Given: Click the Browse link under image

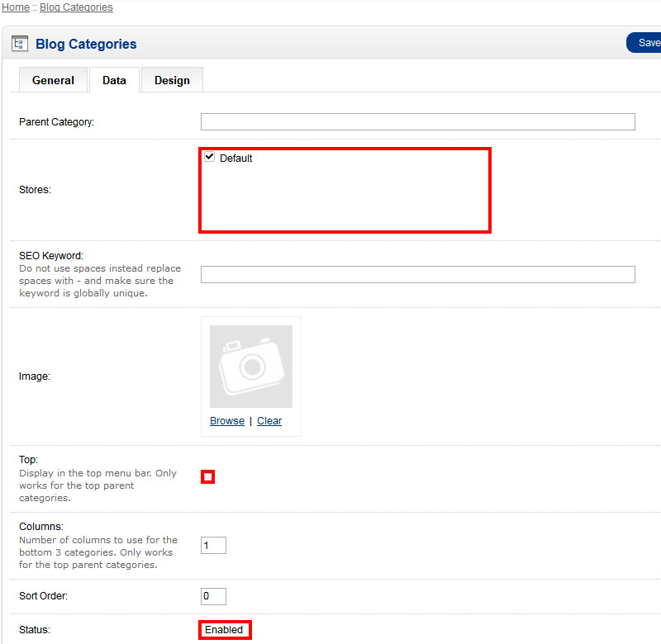Looking at the screenshot, I should 226,420.
